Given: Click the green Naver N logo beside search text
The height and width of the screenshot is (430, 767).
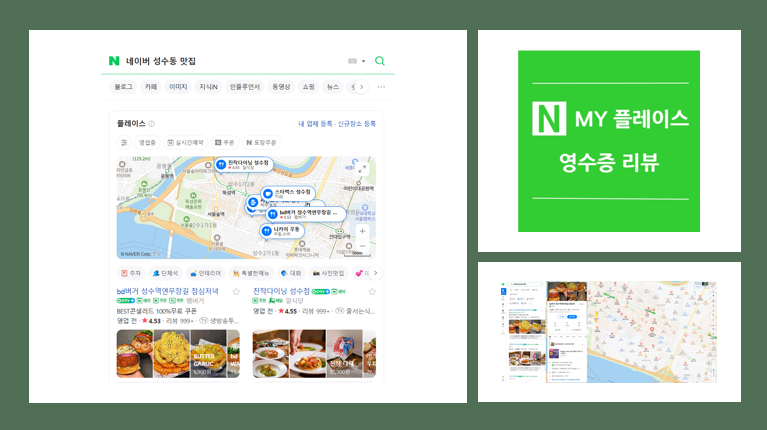Looking at the screenshot, I should (114, 61).
